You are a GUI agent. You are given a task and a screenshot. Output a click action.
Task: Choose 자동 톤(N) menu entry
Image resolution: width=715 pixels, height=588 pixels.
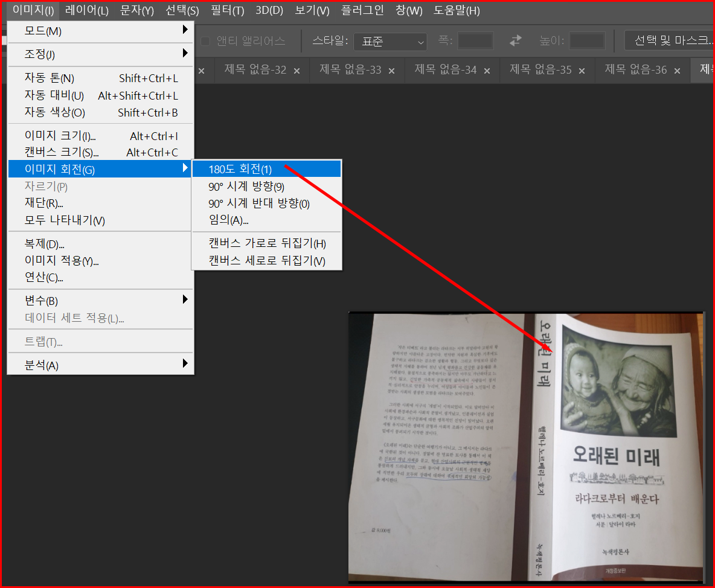[x=101, y=78]
